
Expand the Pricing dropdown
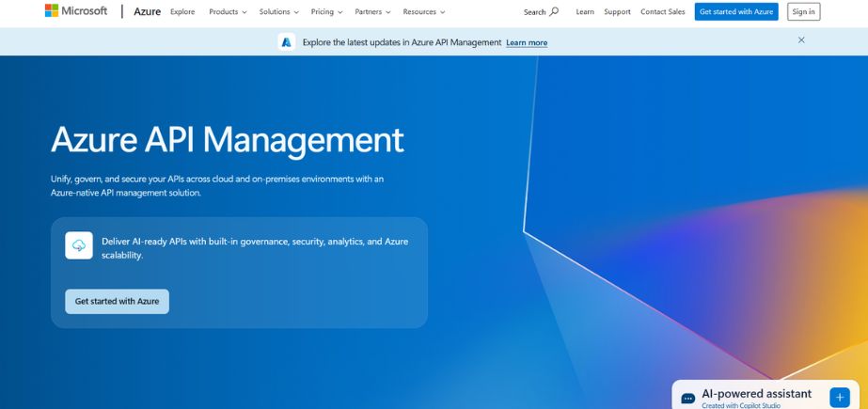coord(326,11)
